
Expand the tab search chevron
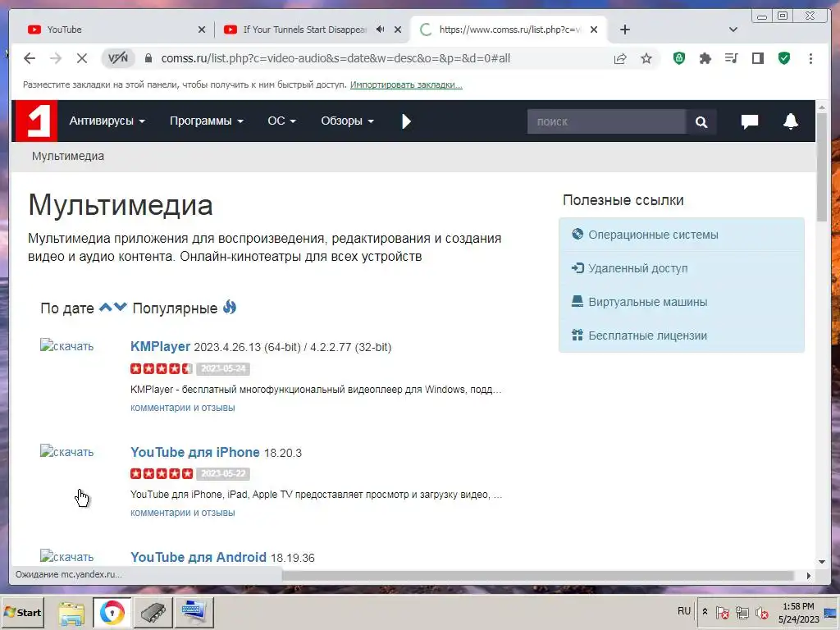coord(733,30)
